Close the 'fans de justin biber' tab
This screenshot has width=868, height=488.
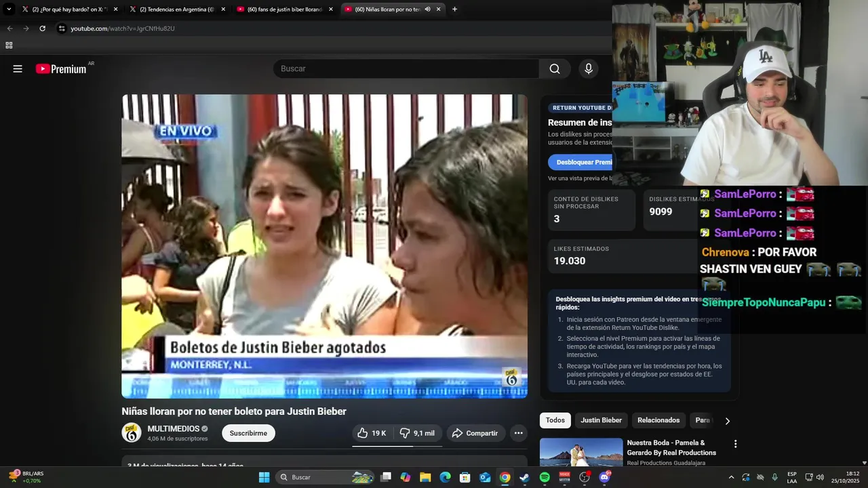click(x=331, y=9)
